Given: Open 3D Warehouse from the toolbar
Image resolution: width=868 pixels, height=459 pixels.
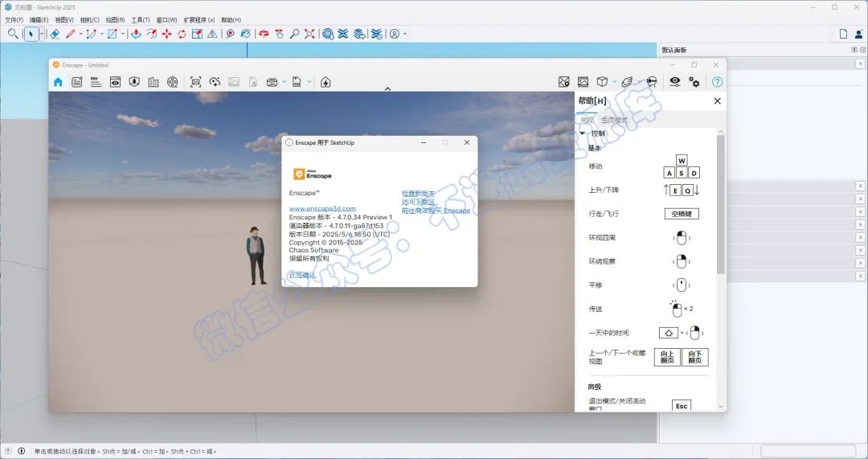Looking at the screenshot, I should pos(328,34).
